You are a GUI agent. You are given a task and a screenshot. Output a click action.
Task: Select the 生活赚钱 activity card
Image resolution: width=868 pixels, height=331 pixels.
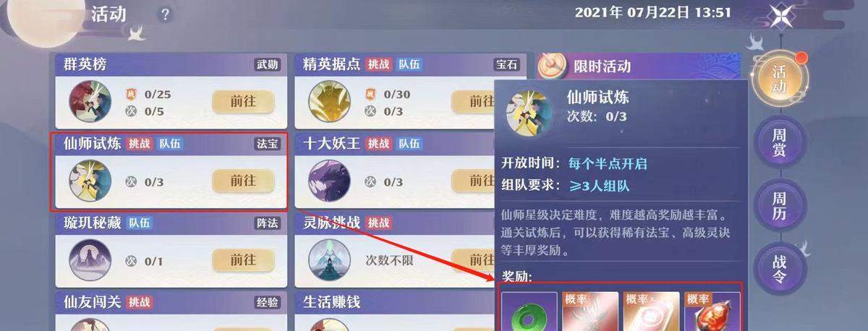(394, 311)
